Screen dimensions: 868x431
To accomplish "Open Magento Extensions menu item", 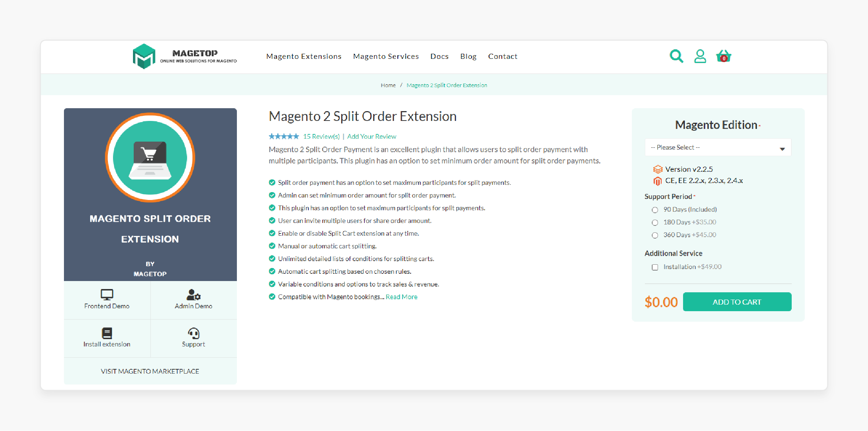I will 304,56.
